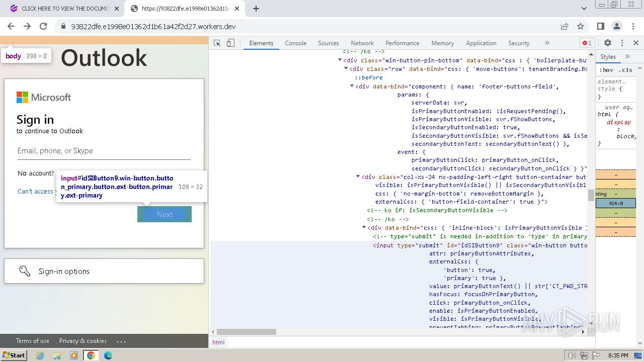The image size is (644, 362).
Task: Open the Security tab
Action: 519,43
